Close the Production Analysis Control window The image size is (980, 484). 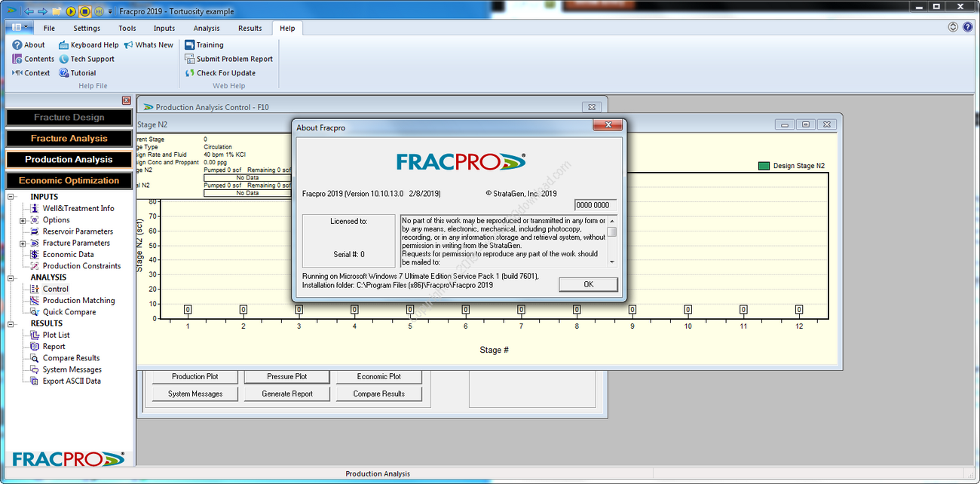click(593, 107)
